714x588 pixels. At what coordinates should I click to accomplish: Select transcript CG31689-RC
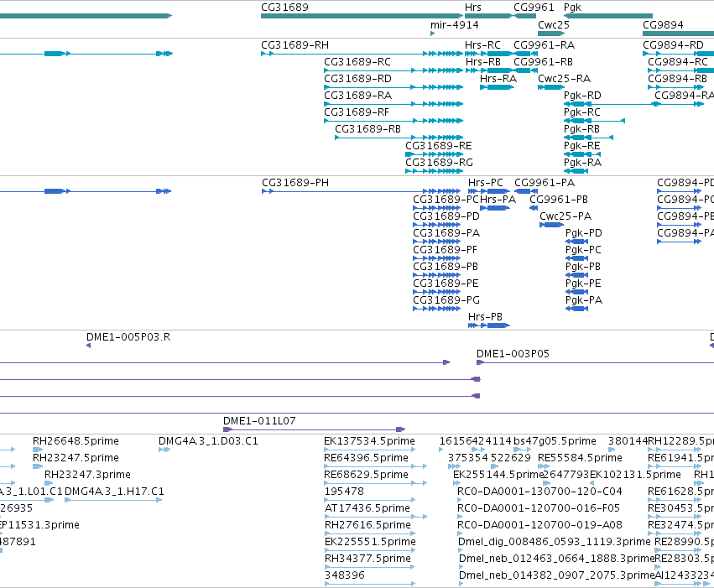[393, 70]
